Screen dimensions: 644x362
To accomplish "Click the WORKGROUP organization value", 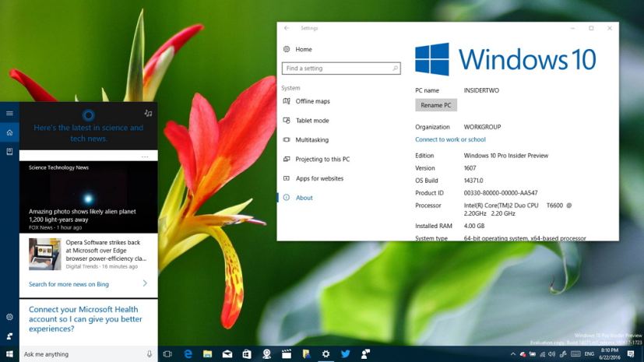I will click(482, 127).
